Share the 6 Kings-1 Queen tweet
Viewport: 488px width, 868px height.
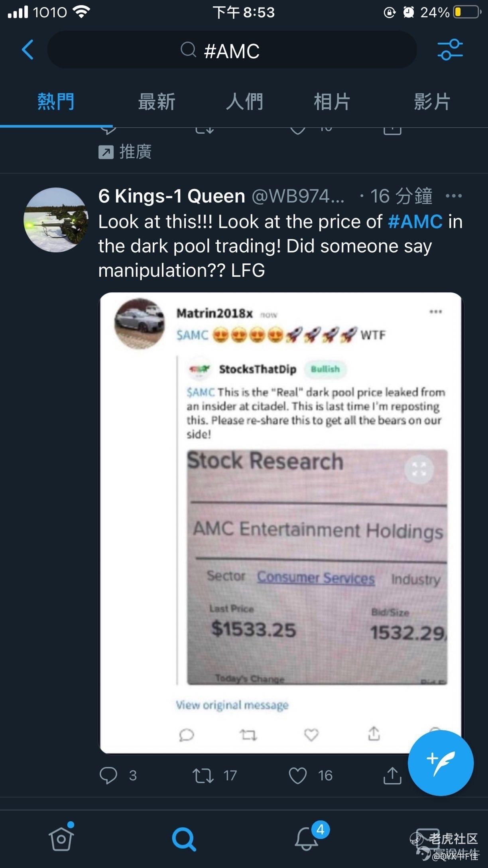tap(392, 775)
